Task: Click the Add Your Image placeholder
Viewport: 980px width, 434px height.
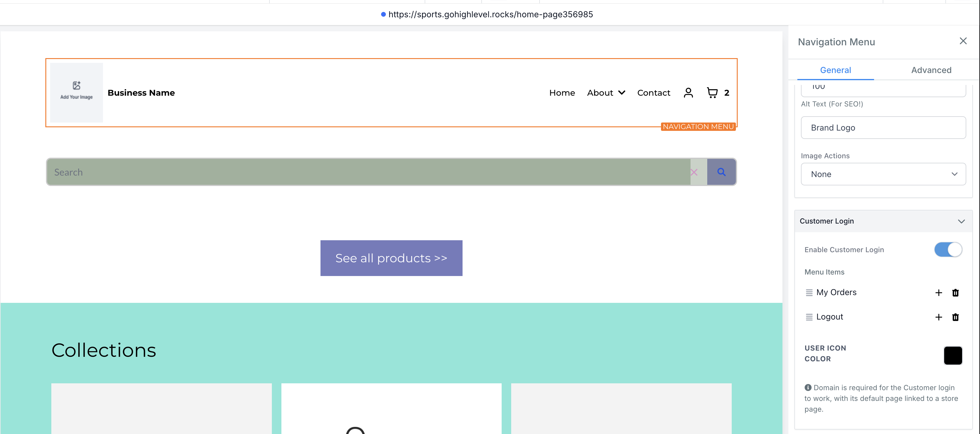Action: click(76, 92)
